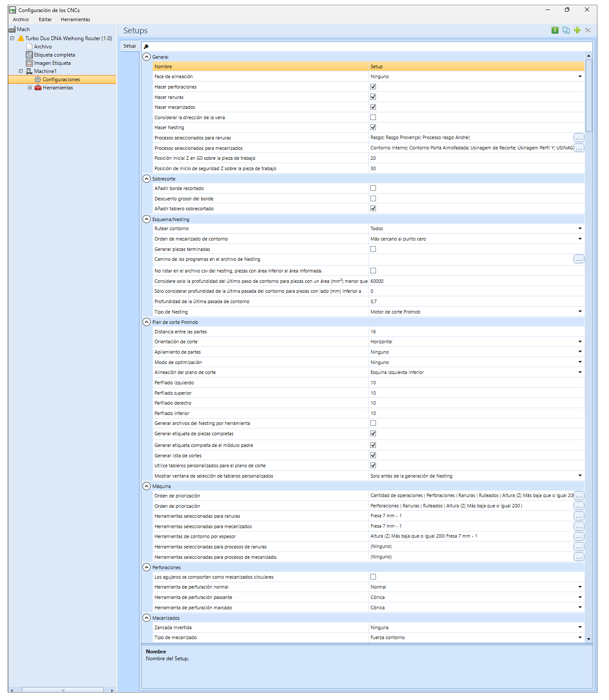Open Herramientas para procesos de mecanizado ellipsis
The height and width of the screenshot is (700, 609).
click(579, 557)
